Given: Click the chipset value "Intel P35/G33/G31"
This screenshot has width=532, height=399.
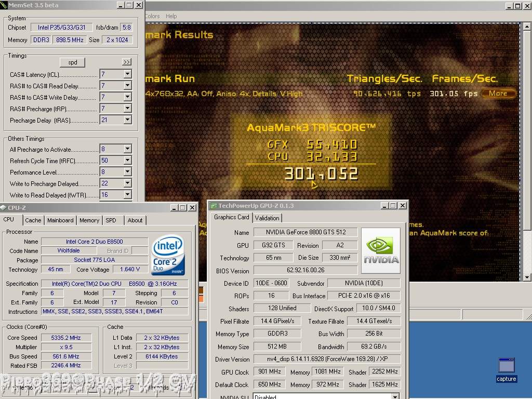Looking at the screenshot, I should (61, 28).
